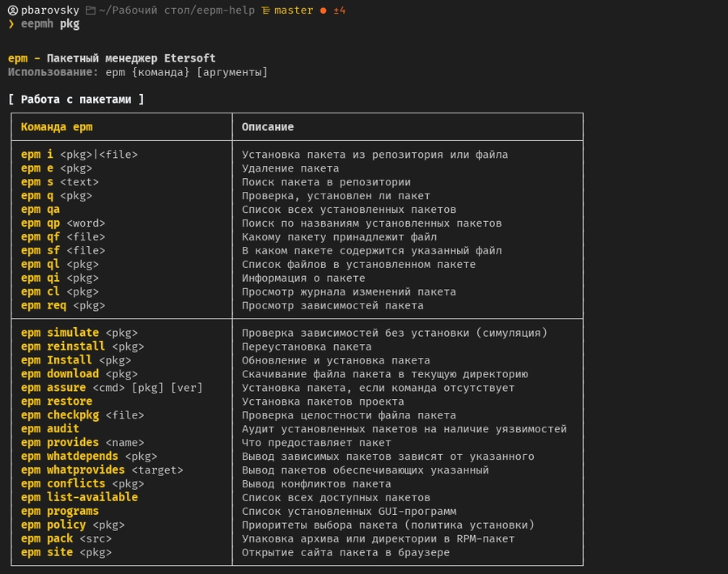The width and height of the screenshot is (728, 574).
Task: Click the user icon before pbarovsky
Action: (x=12, y=11)
